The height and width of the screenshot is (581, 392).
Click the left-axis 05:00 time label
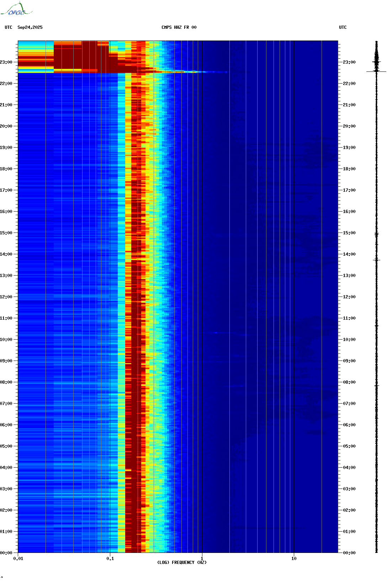click(6, 446)
